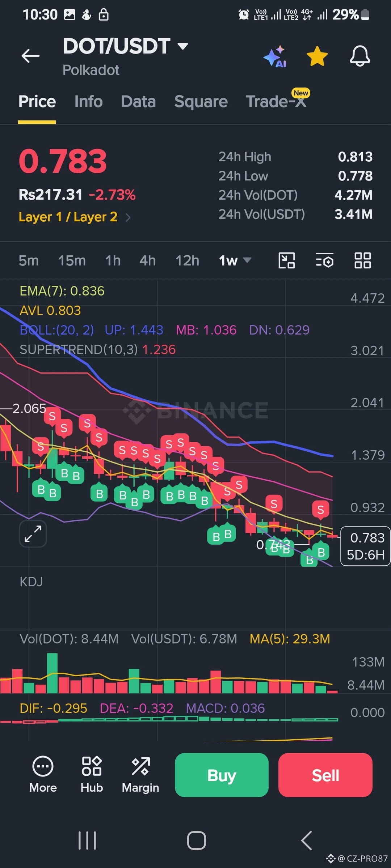Tap the green Buy button
This screenshot has width=391, height=868.
pyautogui.click(x=222, y=775)
